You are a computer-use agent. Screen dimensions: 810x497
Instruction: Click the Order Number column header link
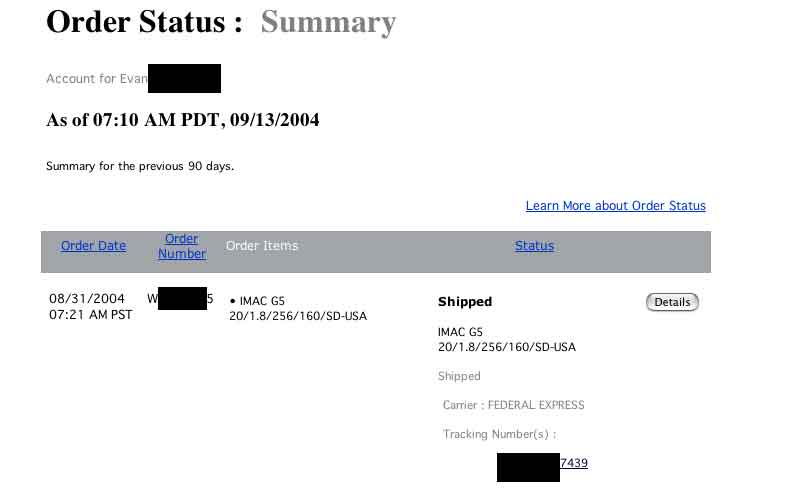(182, 246)
